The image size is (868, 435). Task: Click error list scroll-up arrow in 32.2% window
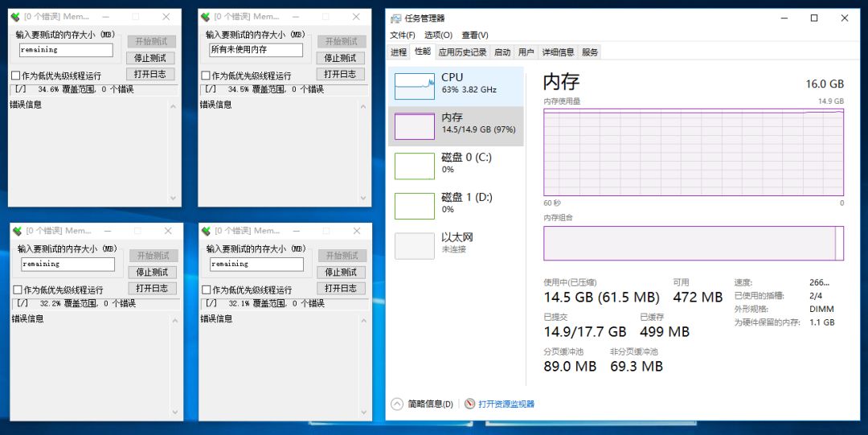(x=175, y=321)
